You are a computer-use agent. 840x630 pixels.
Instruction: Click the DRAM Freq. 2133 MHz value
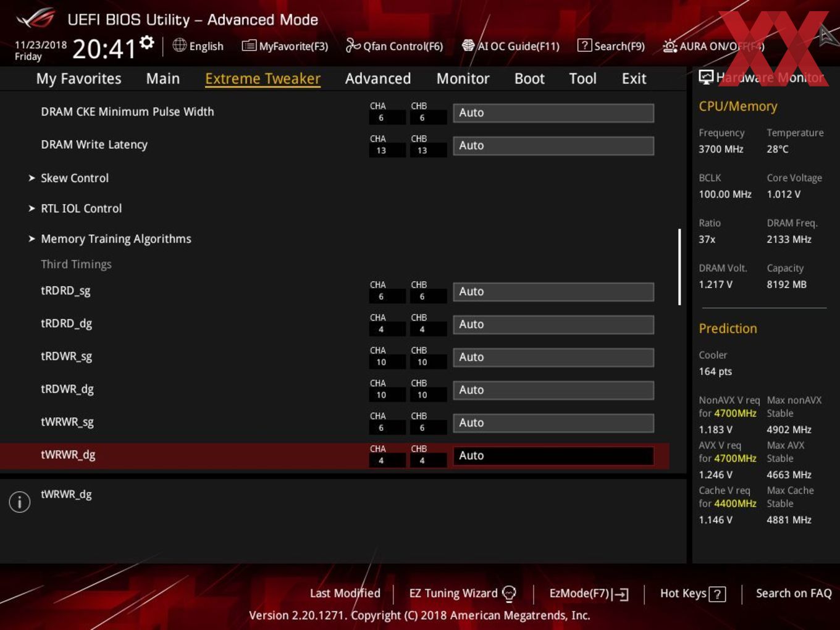789,240
